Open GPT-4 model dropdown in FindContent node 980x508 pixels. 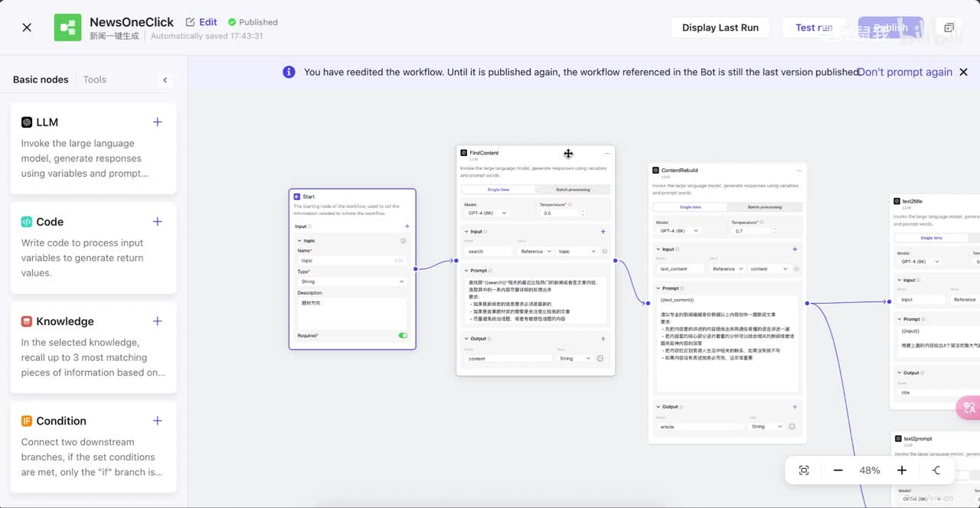coord(485,213)
